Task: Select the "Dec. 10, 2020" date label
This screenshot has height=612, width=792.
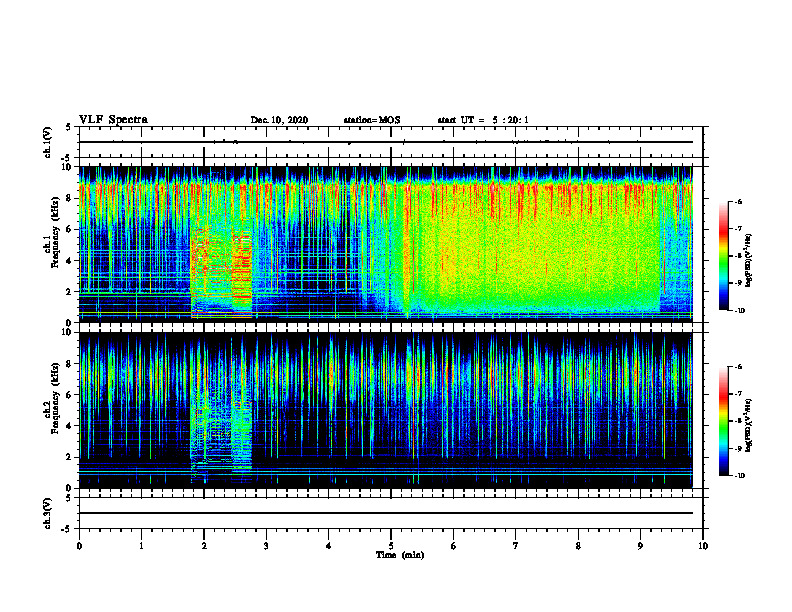Action: (x=279, y=120)
